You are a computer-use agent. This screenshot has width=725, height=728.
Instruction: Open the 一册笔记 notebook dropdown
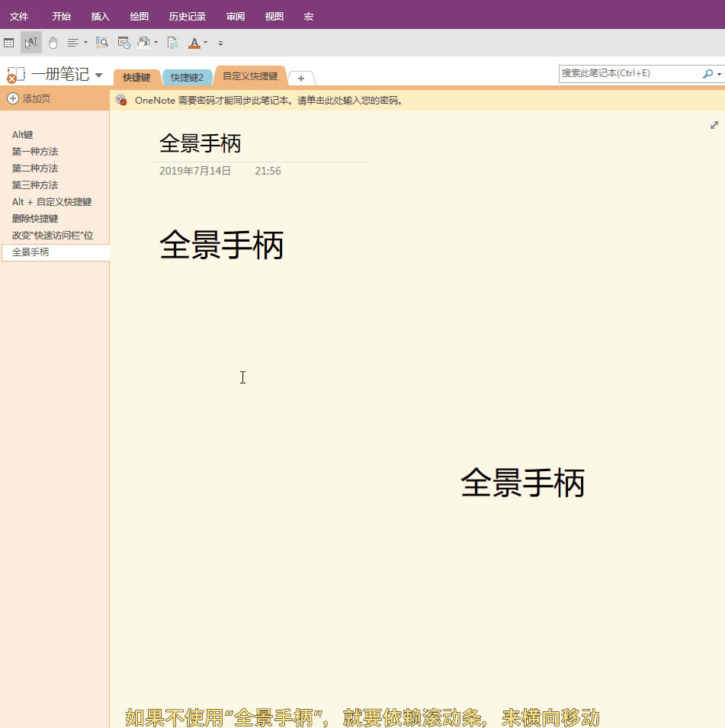pos(100,75)
